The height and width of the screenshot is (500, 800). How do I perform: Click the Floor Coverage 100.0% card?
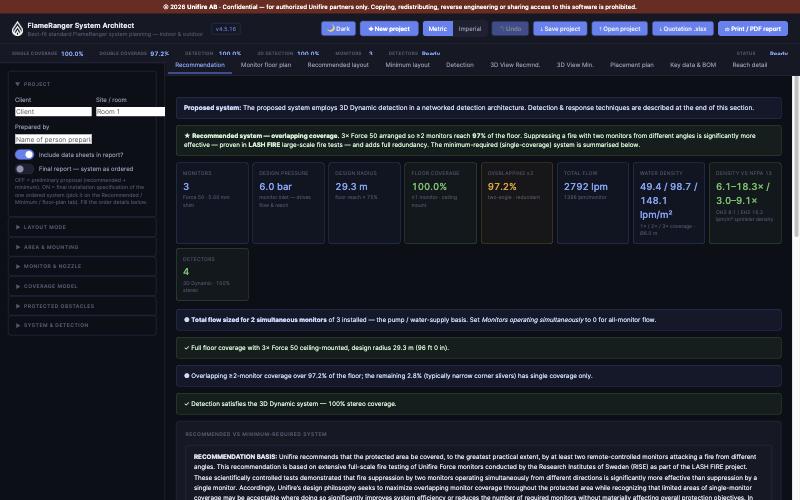pos(440,203)
